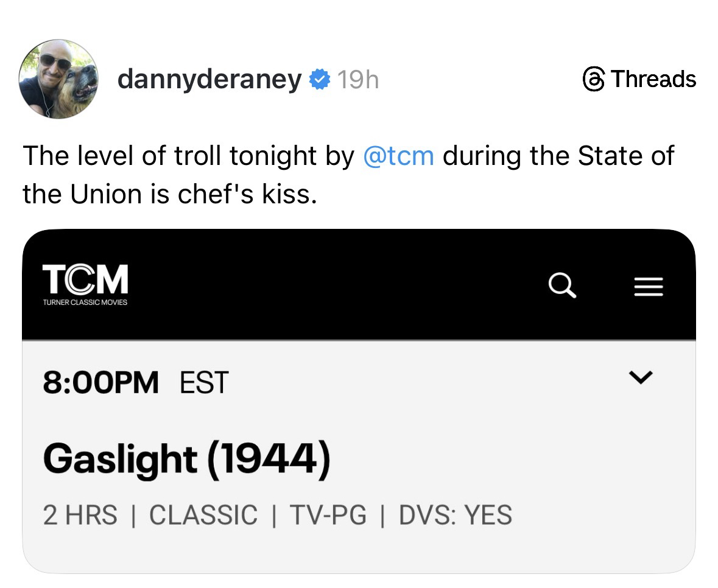
Task: Click the TV-PG rating label
Action: click(x=328, y=515)
